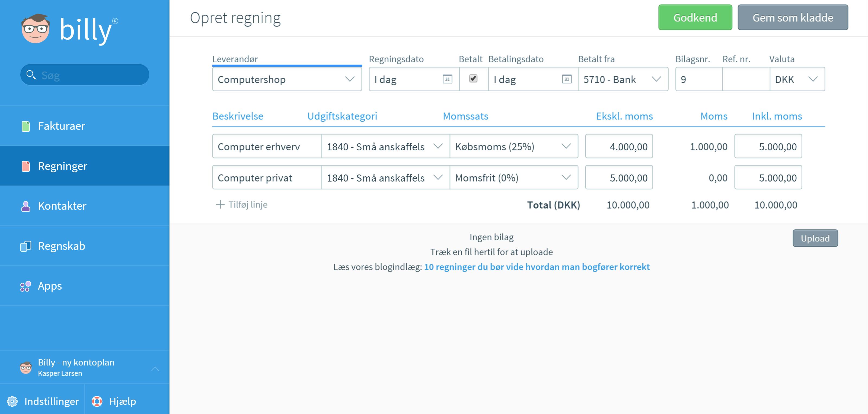The image size is (868, 414).
Task: Click the Udgiftskategori column header
Action: point(342,116)
